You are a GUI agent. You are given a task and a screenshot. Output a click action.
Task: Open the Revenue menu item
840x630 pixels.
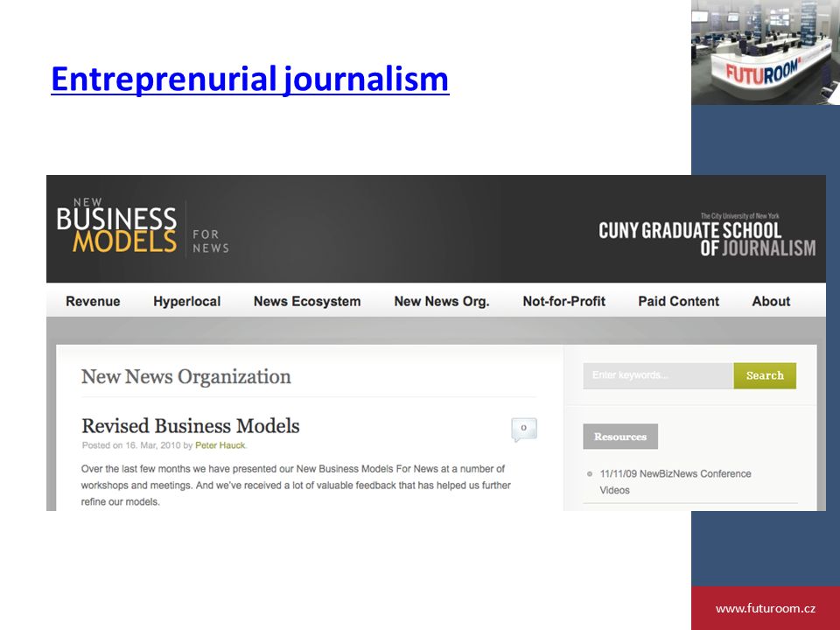[x=93, y=301]
